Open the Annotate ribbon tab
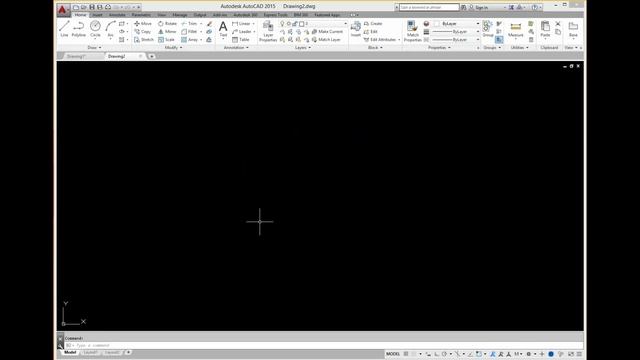640x360 pixels. (117, 15)
